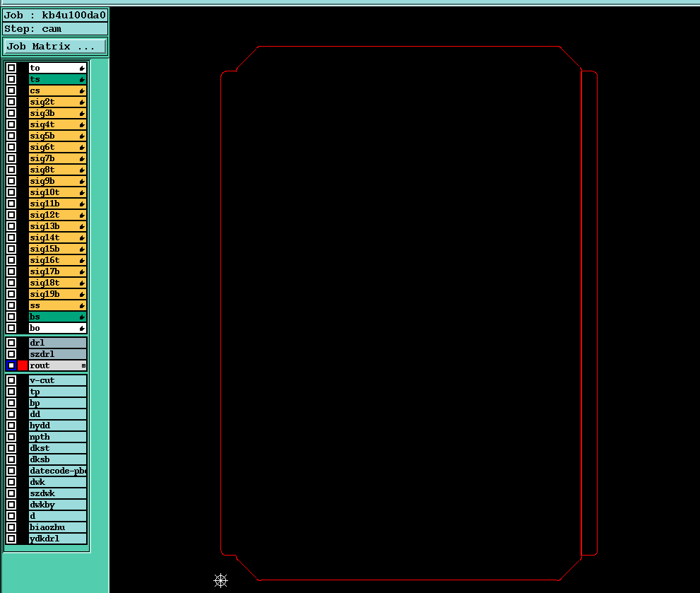Click small grid icon on rout layer
Image resolution: width=700 pixels, height=593 pixels.
(83, 365)
